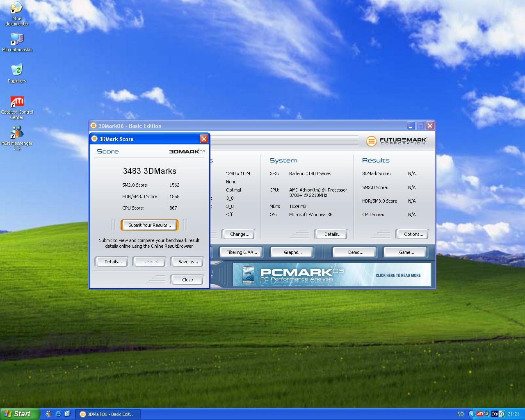Open NO language bar indicator
The width and height of the screenshot is (525, 420).
[x=461, y=414]
